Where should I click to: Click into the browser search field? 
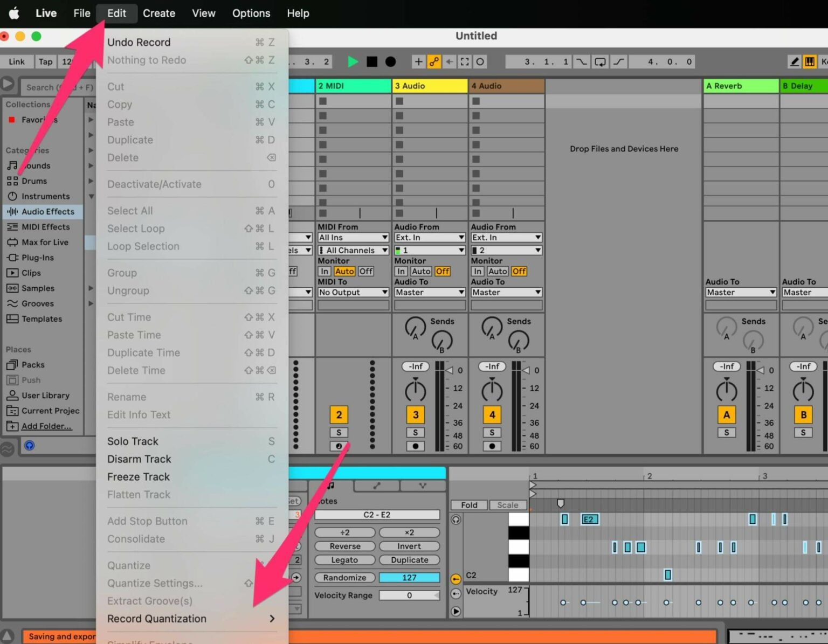tap(54, 87)
